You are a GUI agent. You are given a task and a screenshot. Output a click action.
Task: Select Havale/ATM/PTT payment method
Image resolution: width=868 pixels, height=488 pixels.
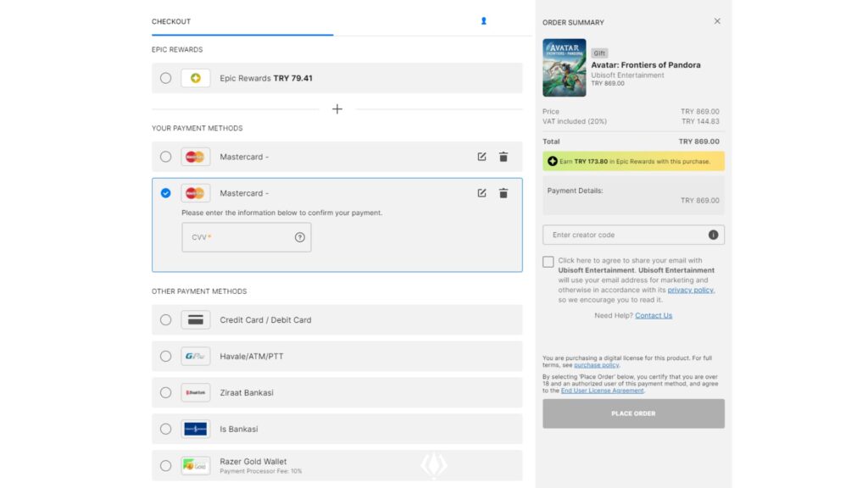pos(165,357)
